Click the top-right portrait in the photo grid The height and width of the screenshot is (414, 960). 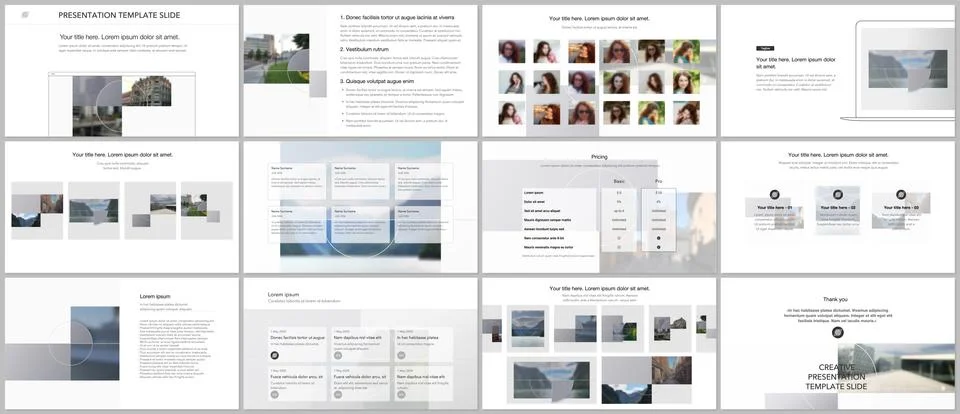(686, 51)
